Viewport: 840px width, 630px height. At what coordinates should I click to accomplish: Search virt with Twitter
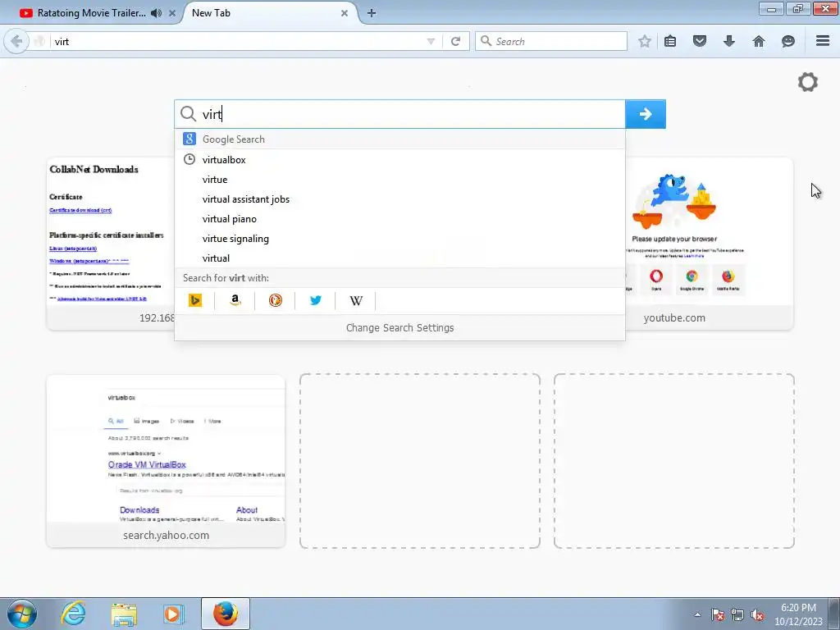316,300
